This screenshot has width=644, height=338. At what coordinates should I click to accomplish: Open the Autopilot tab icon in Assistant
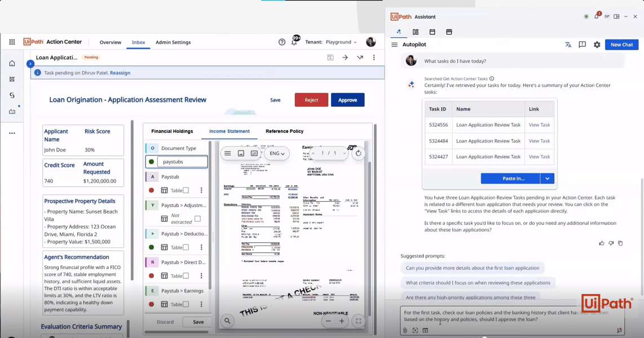tap(398, 32)
